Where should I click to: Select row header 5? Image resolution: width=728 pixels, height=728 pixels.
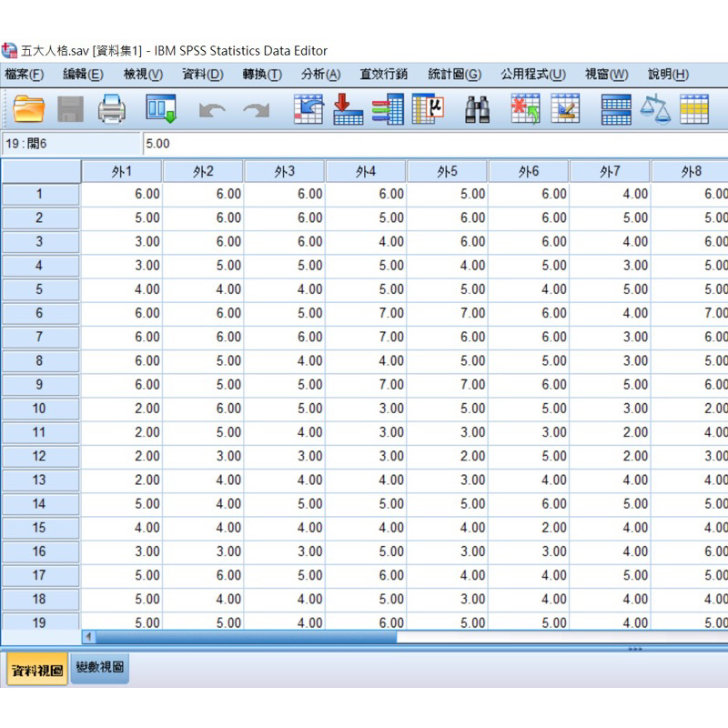[x=40, y=289]
